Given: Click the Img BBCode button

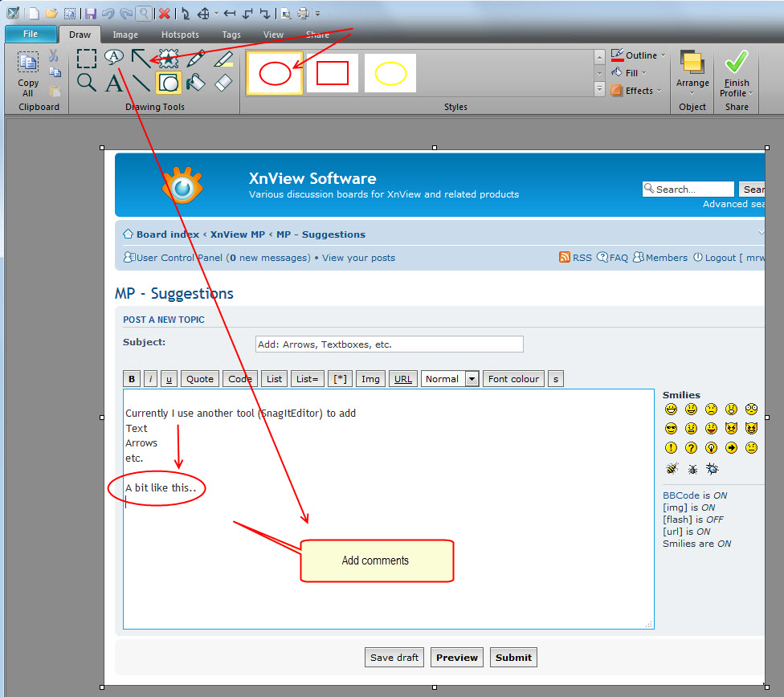Looking at the screenshot, I should [x=370, y=379].
